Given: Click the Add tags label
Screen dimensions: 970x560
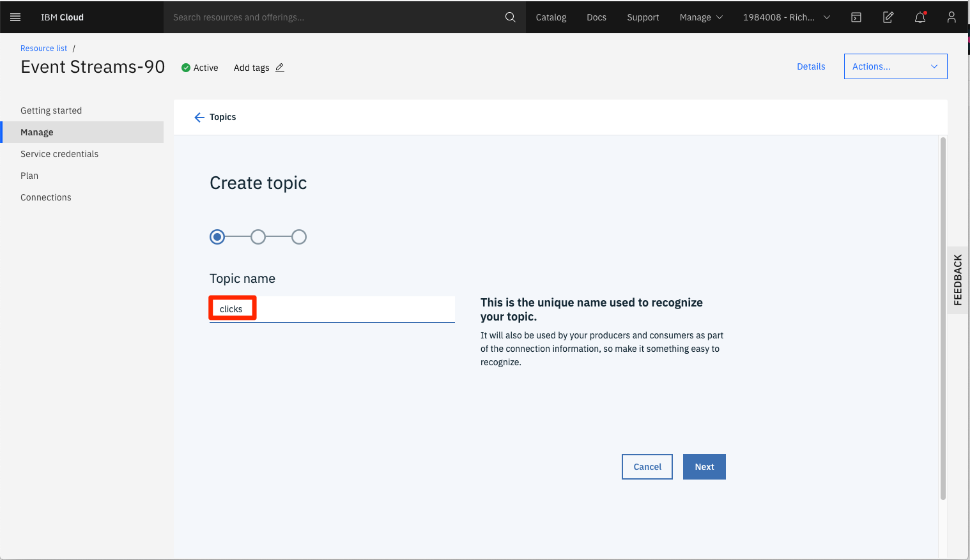Looking at the screenshot, I should 251,68.
